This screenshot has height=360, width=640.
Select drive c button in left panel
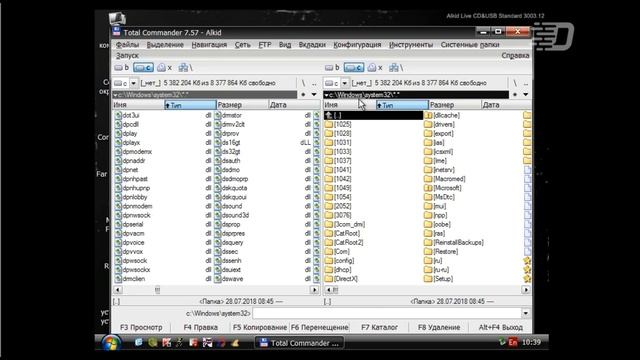(x=143, y=68)
